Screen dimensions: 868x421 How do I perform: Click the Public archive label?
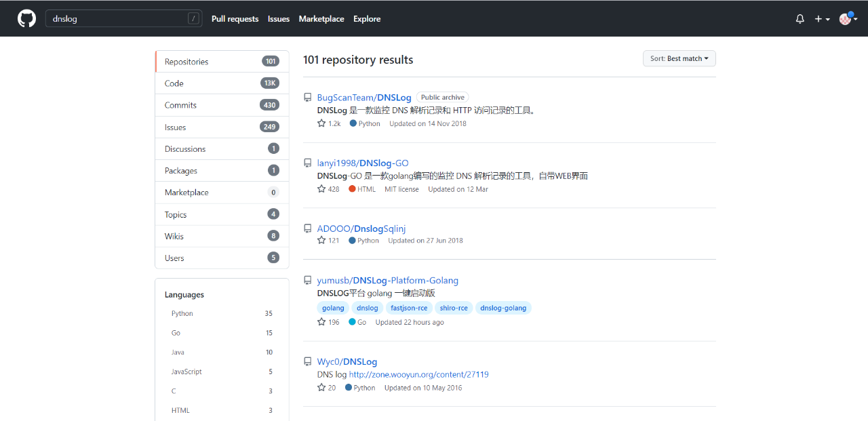point(443,98)
